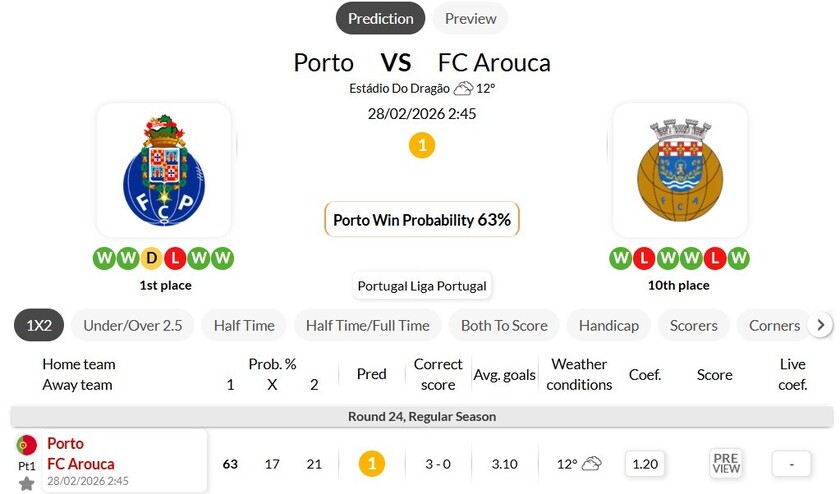Click the Porto Win Probability 63% box

[x=422, y=220]
